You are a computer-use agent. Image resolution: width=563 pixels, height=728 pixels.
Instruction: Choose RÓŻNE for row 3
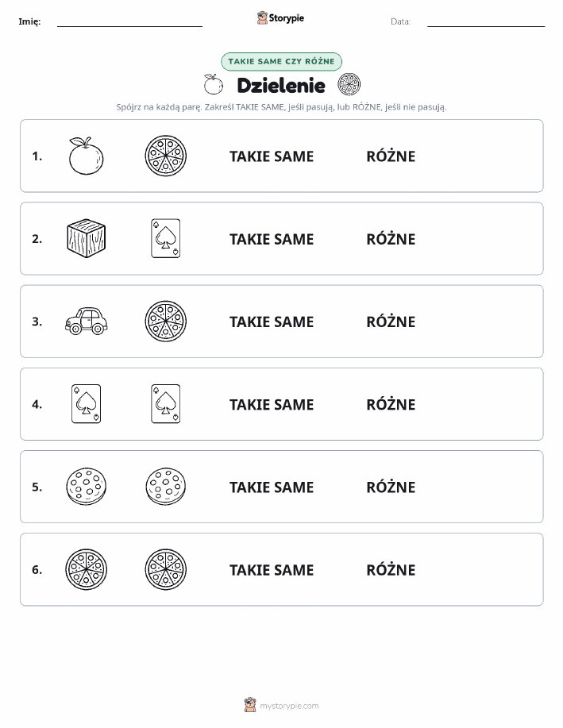point(391,322)
